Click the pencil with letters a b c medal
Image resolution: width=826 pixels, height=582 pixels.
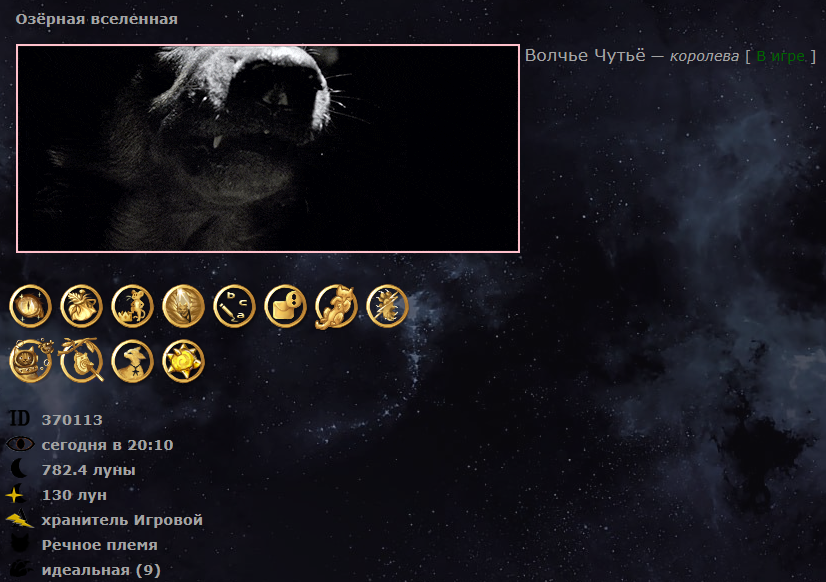(234, 306)
